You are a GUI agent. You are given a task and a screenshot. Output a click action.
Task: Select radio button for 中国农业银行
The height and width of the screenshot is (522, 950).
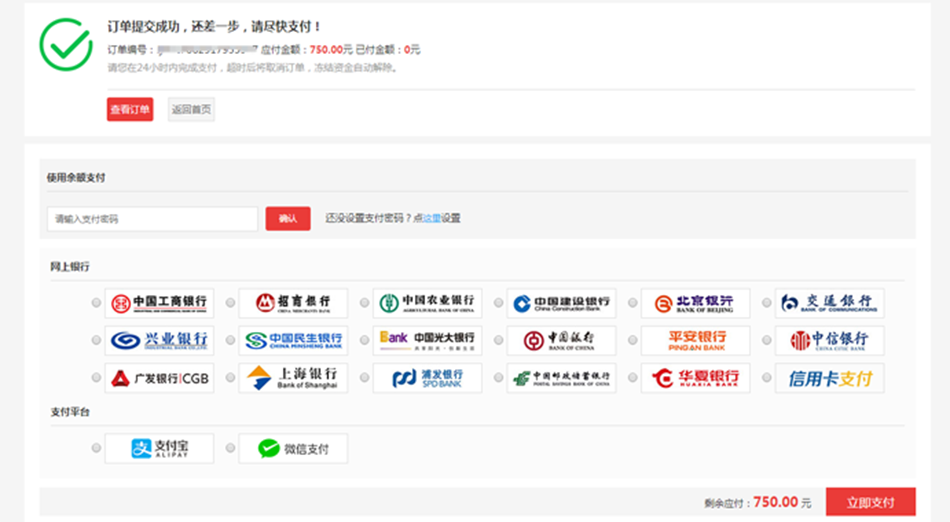[x=364, y=302]
